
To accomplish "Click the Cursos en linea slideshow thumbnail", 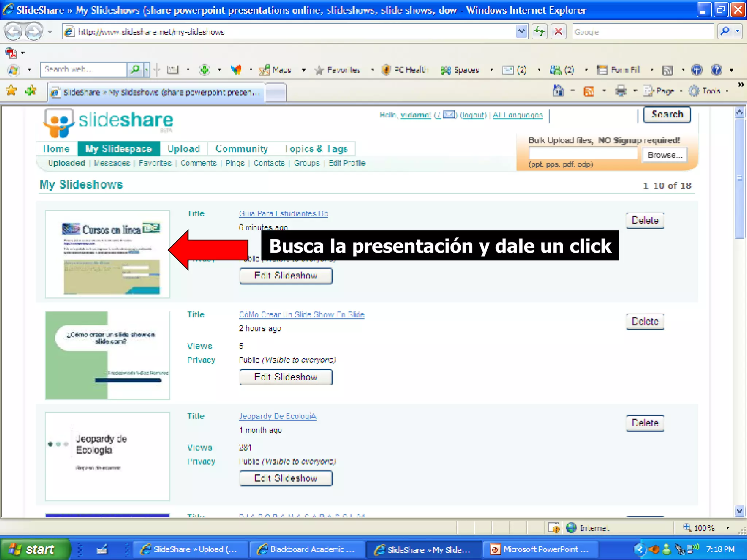I will tap(108, 254).
